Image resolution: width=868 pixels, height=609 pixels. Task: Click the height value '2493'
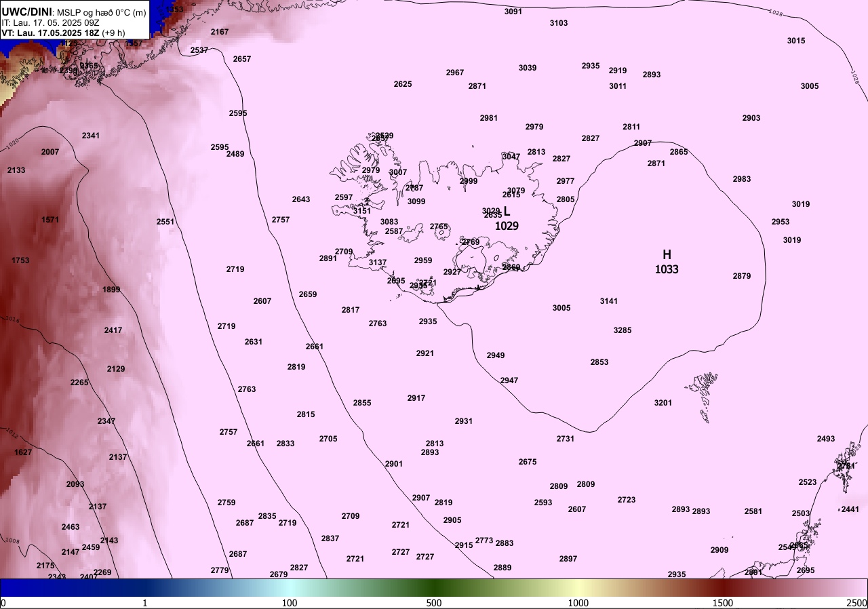tap(826, 439)
